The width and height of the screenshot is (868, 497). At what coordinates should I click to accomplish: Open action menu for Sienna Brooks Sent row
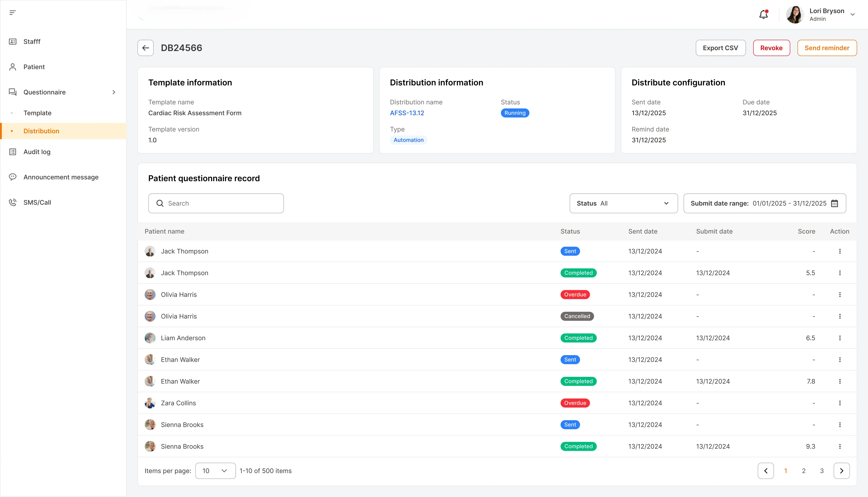pyautogui.click(x=840, y=425)
